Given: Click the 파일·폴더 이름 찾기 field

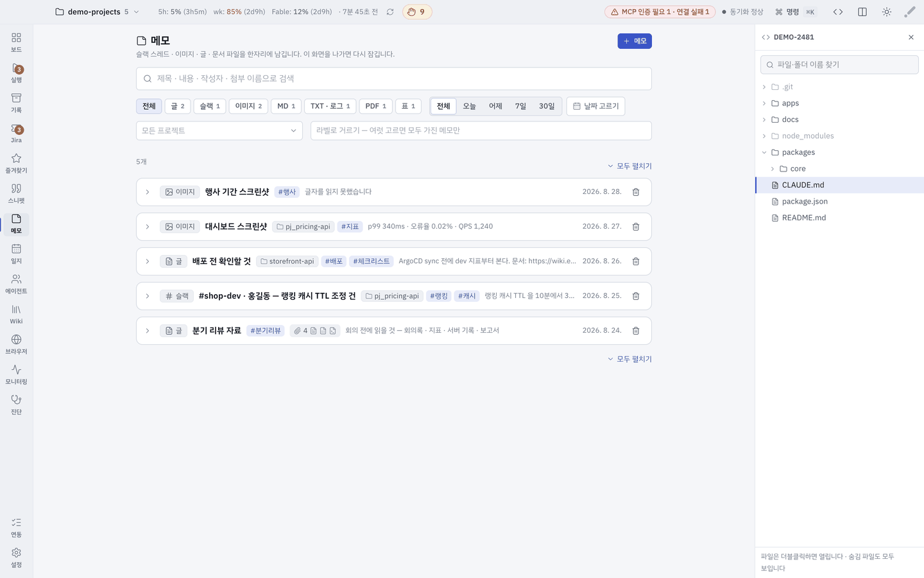Looking at the screenshot, I should (839, 65).
